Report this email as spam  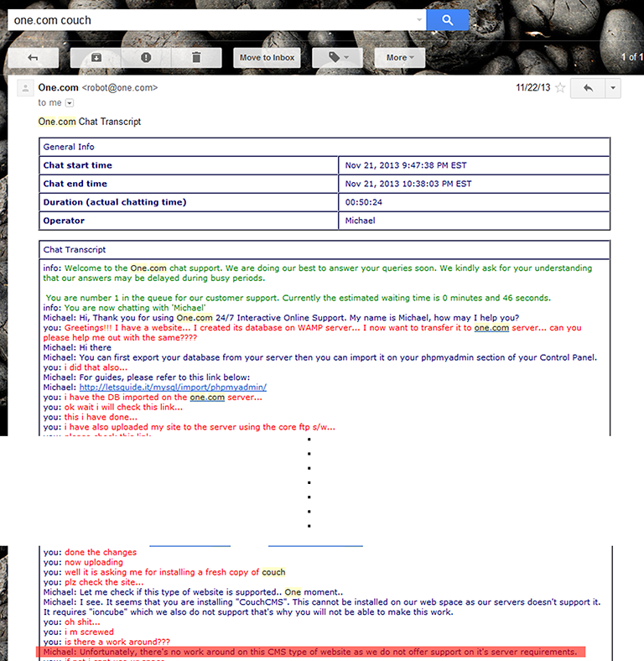[146, 58]
